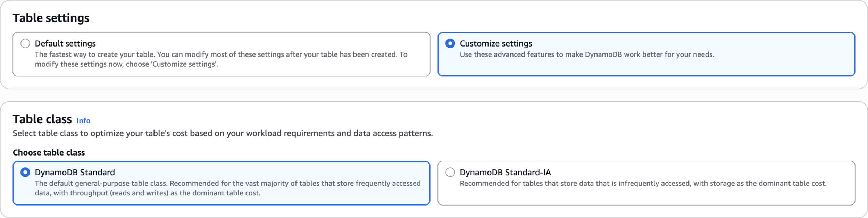
Task: Open the Info link beside Table class
Action: [x=83, y=121]
